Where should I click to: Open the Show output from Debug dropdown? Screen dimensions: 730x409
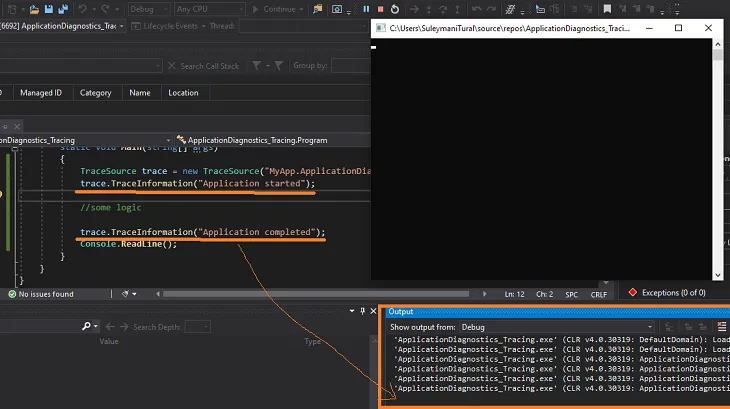(x=557, y=327)
